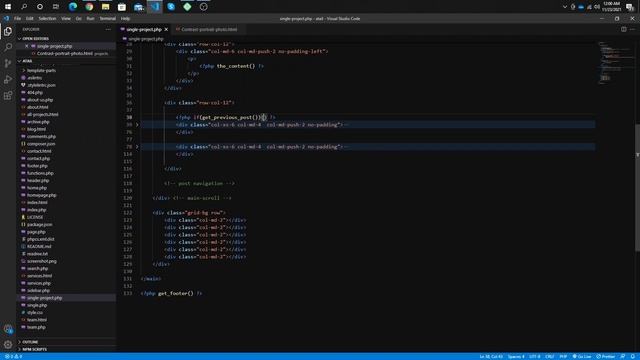
Task: Expand the template-parts folder
Action: point(41,71)
